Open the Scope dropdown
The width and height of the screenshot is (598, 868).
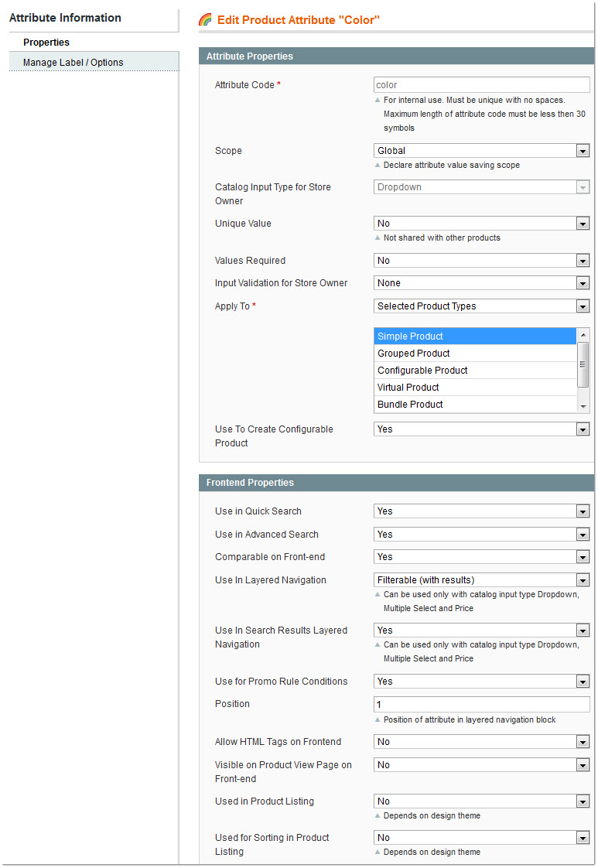pos(481,151)
